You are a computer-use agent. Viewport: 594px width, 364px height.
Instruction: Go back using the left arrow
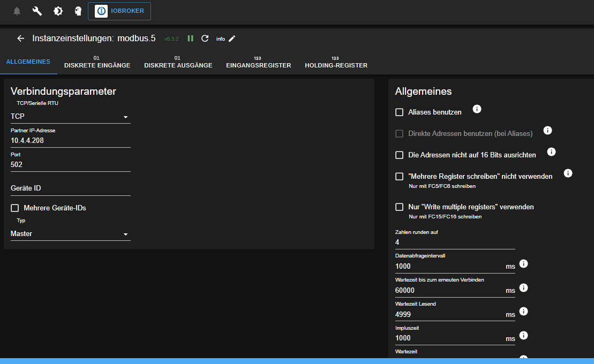20,38
